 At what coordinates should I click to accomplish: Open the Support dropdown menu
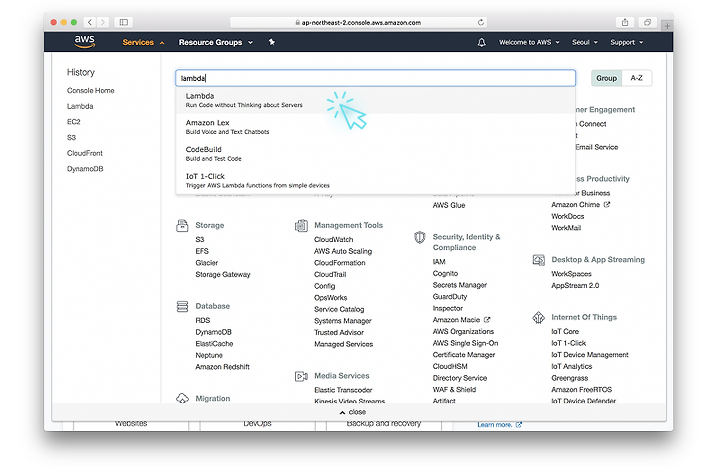coord(626,42)
